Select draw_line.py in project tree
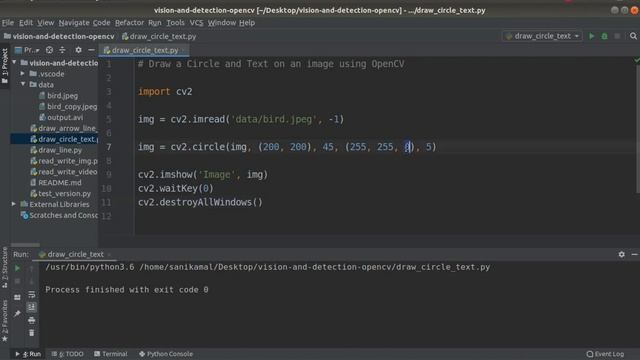 click(56, 150)
